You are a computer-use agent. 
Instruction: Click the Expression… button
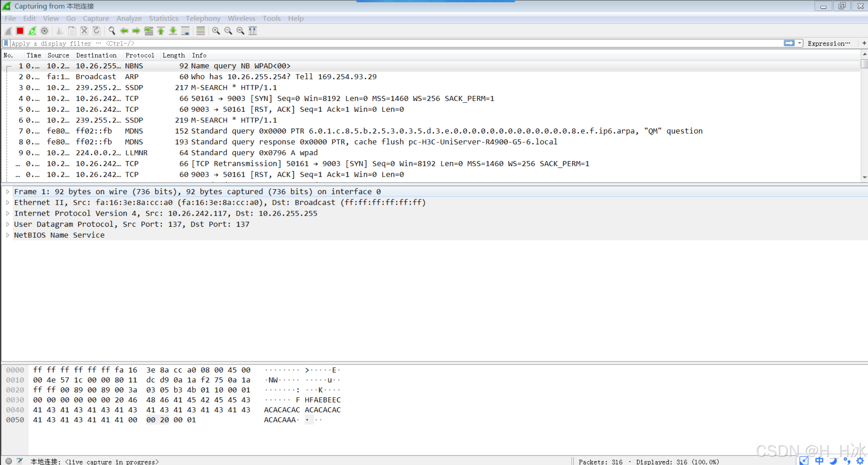coord(829,43)
